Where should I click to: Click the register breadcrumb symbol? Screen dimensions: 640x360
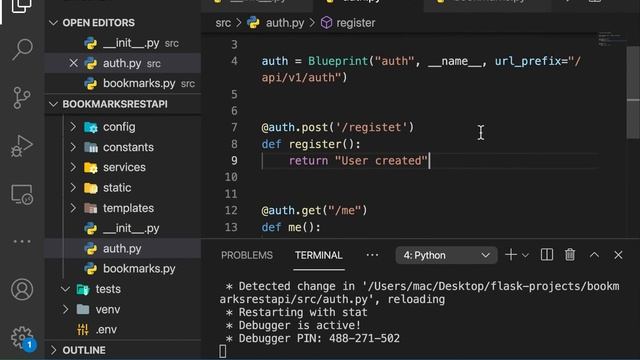356,23
